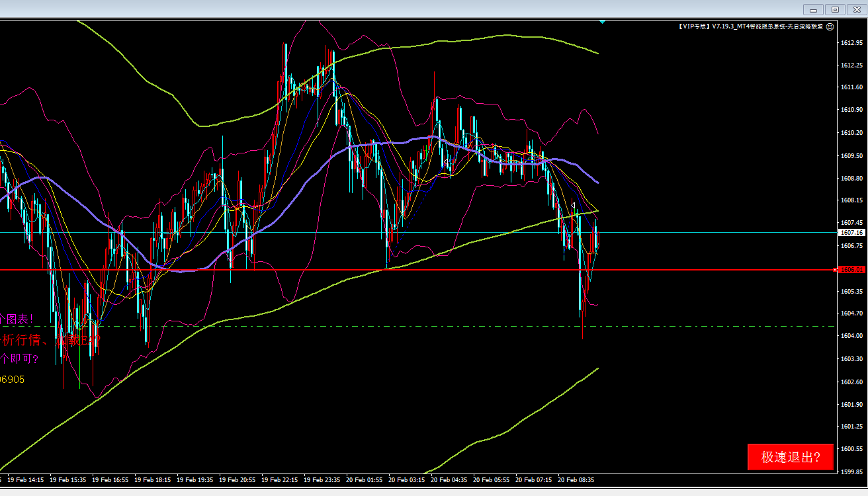Viewport: 868px width, 496px height.
Task: Click the expert advisor smiley face icon
Action: click(830, 26)
